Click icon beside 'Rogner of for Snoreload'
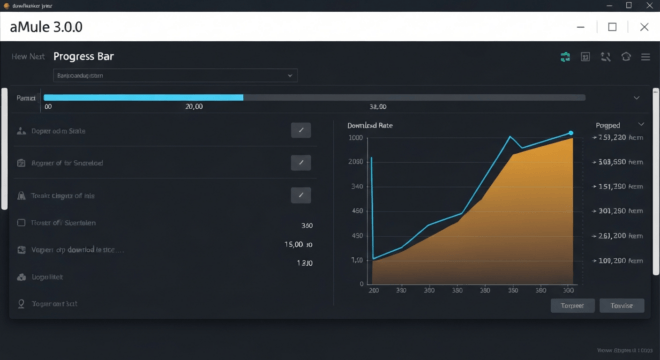Image resolution: width=660 pixels, height=360 pixels. coord(21,163)
